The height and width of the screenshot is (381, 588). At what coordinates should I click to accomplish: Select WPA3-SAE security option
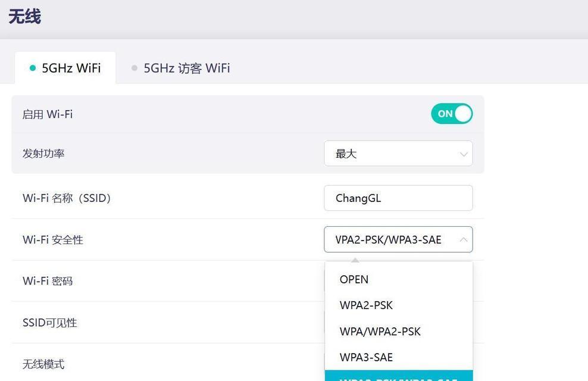point(399,357)
